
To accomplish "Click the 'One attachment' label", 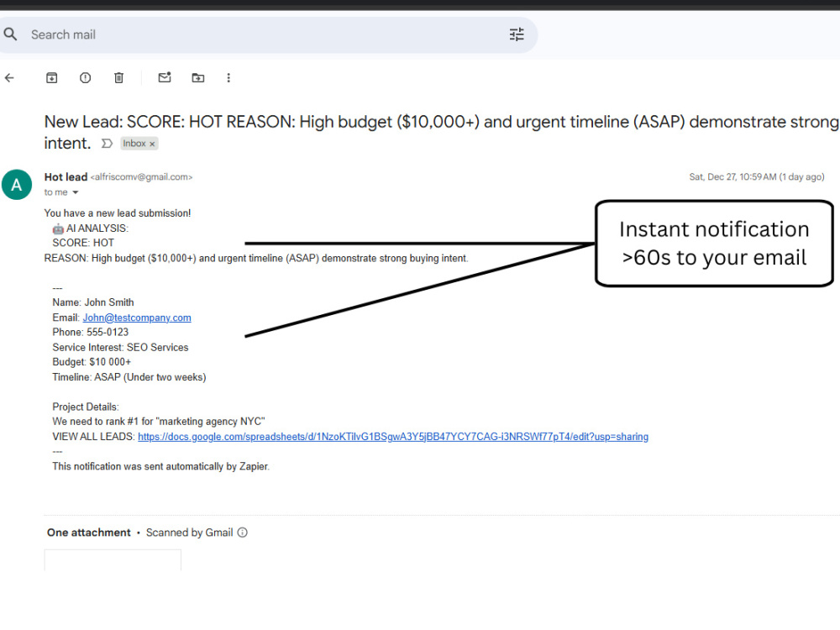I will point(89,533).
